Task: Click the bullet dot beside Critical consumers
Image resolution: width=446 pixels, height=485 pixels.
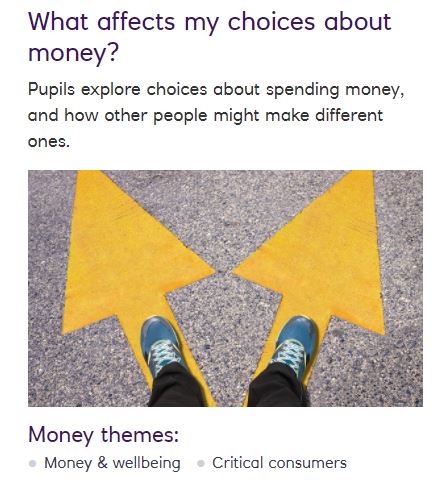Action: coord(201,464)
